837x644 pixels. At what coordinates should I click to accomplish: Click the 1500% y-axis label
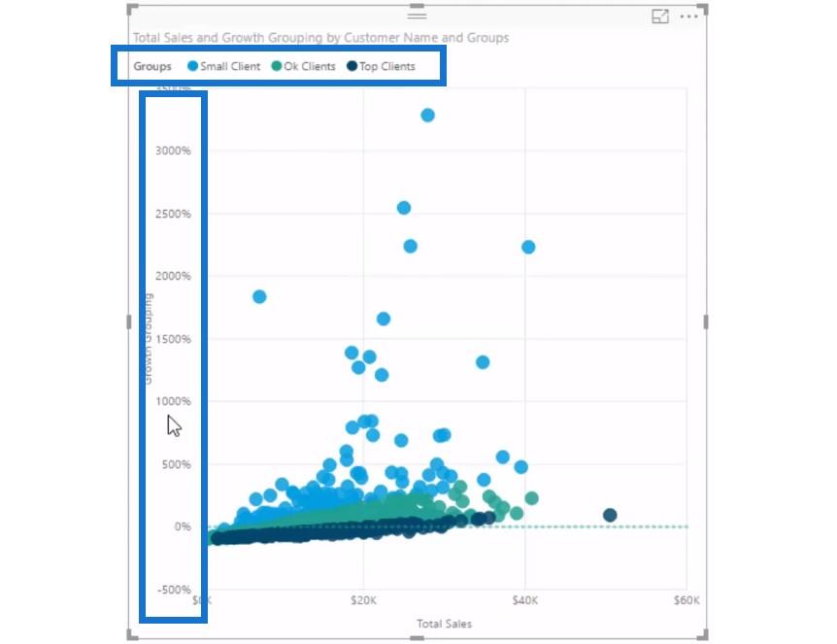173,339
